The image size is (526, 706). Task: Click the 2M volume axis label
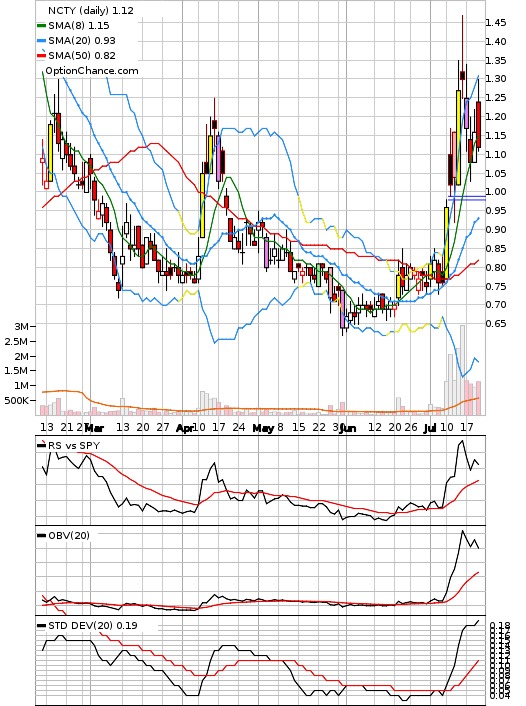point(21,356)
